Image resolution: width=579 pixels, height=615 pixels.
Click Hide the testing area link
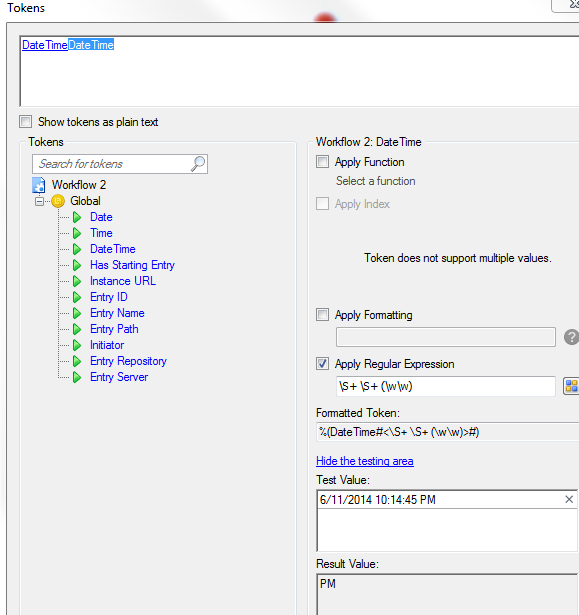365,461
